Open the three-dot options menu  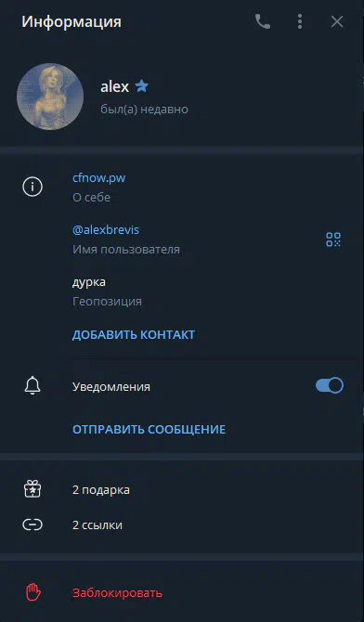300,21
